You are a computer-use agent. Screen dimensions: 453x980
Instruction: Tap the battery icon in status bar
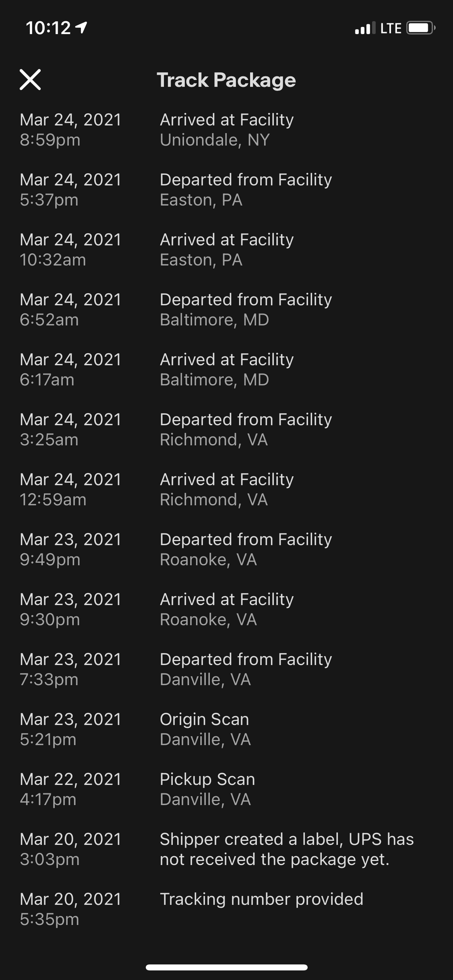(421, 28)
